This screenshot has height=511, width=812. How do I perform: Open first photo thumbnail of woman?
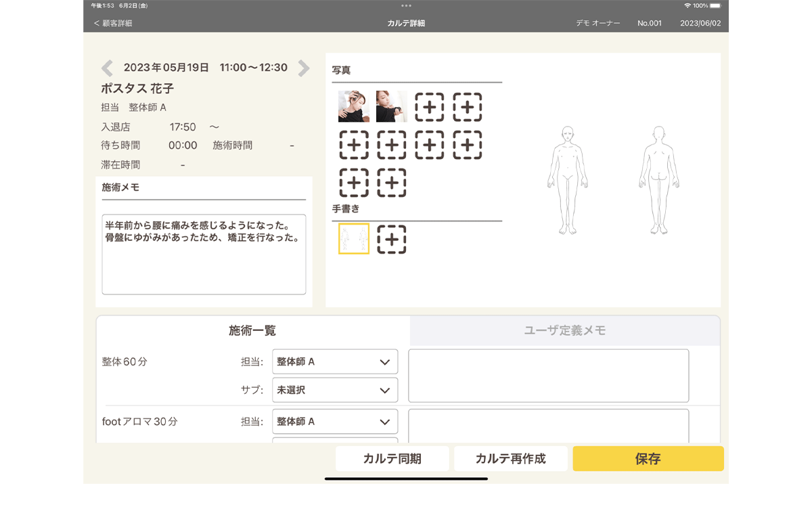coord(354,106)
